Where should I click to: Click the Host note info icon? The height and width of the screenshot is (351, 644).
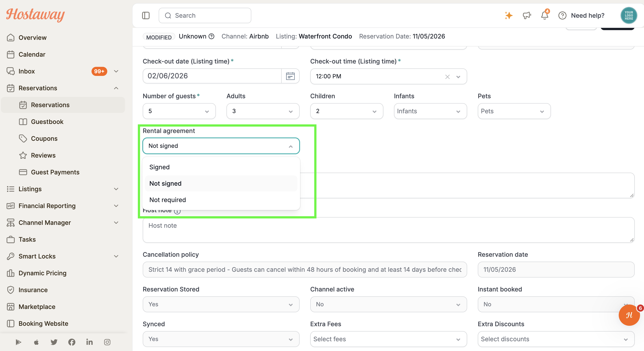[x=177, y=211]
